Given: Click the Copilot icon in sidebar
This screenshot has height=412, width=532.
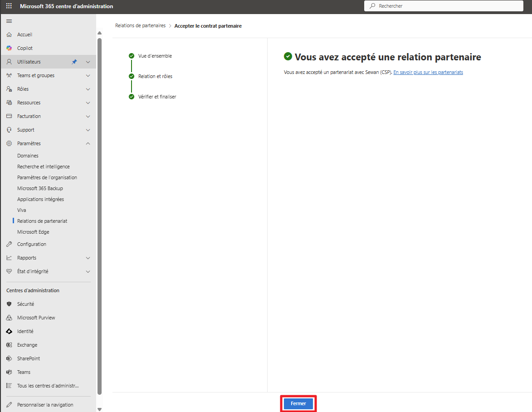Looking at the screenshot, I should point(9,48).
